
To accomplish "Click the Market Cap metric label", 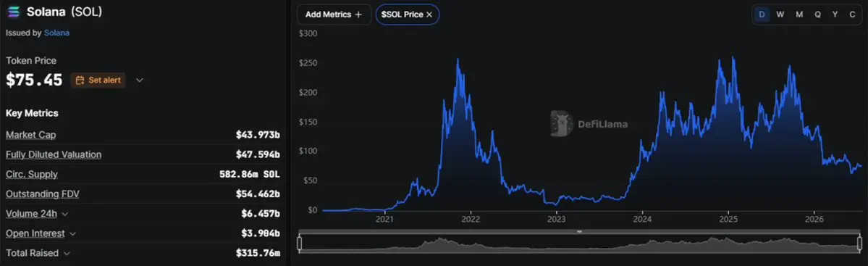I will (31, 135).
